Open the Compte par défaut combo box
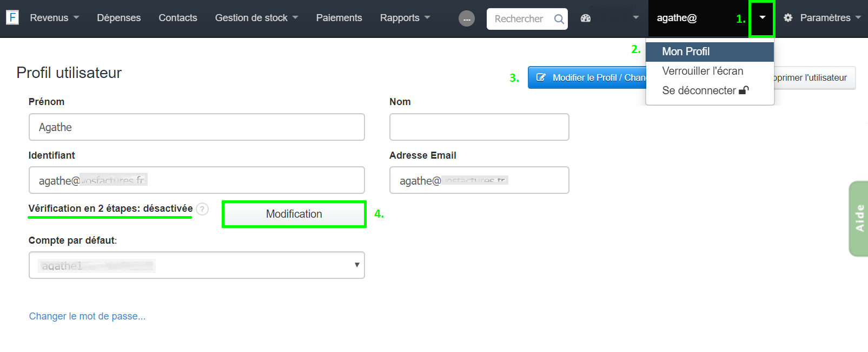The image size is (868, 352). pos(197,265)
